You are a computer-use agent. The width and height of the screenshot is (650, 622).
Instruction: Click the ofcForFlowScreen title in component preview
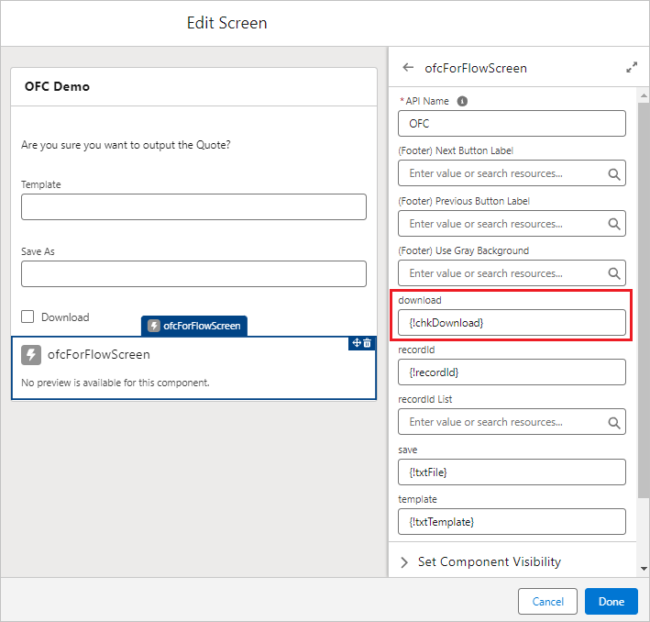(99, 355)
